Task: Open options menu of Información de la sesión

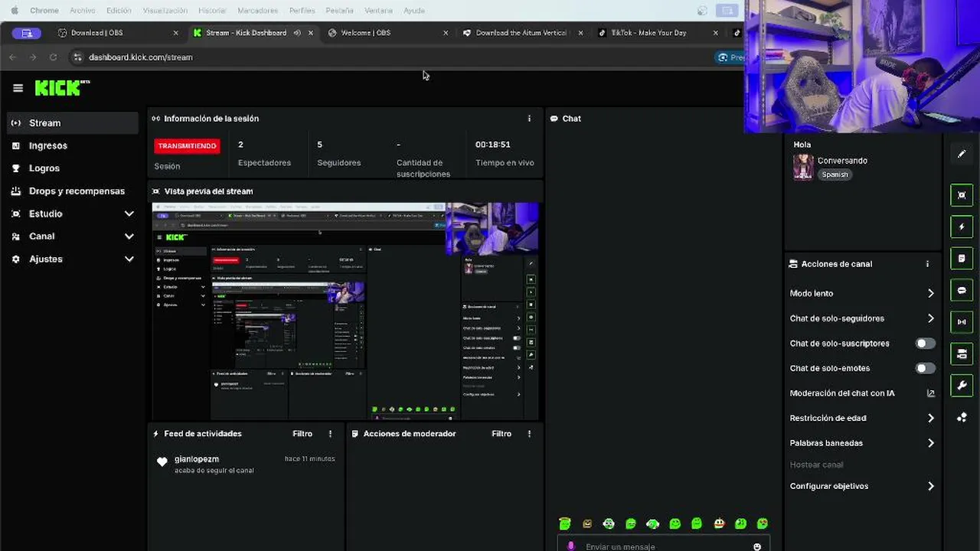Action: (529, 119)
